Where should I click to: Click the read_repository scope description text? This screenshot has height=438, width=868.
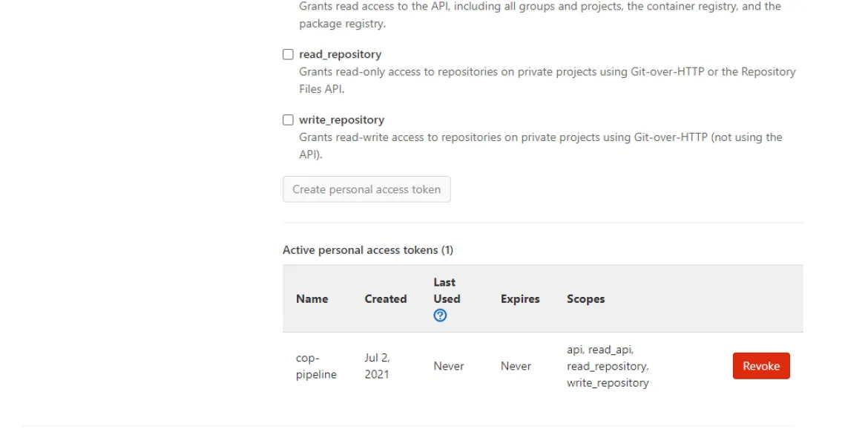click(547, 79)
